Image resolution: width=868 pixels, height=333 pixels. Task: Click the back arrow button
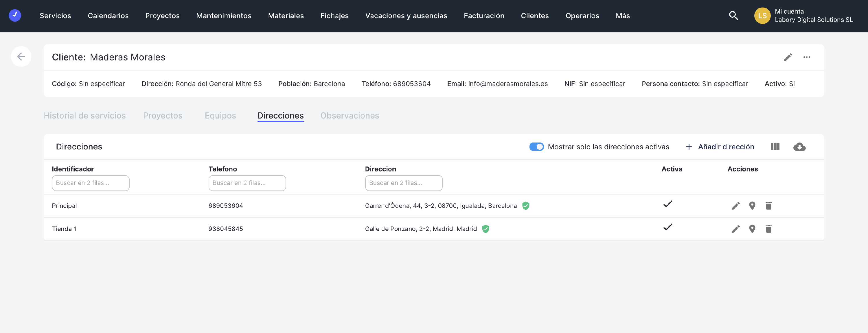pos(21,57)
